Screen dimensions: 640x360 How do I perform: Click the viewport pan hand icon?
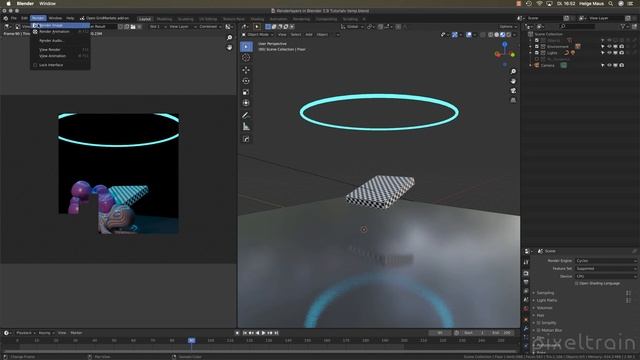pyautogui.click(x=513, y=81)
